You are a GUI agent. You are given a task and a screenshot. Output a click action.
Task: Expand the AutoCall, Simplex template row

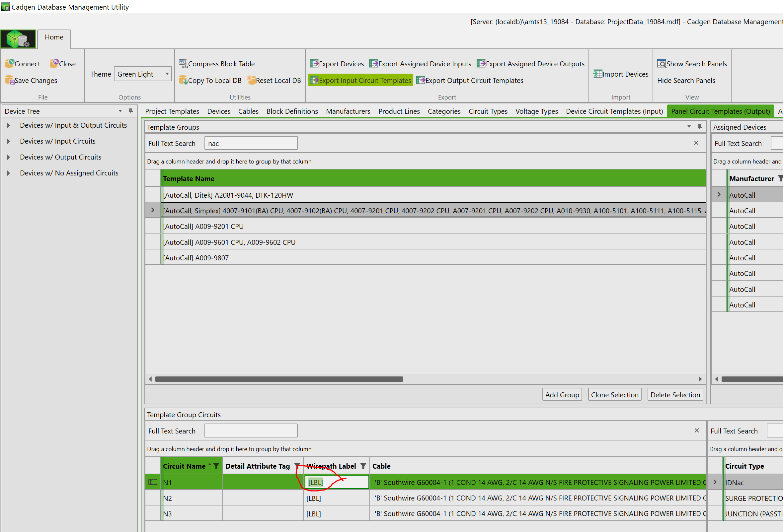point(153,210)
